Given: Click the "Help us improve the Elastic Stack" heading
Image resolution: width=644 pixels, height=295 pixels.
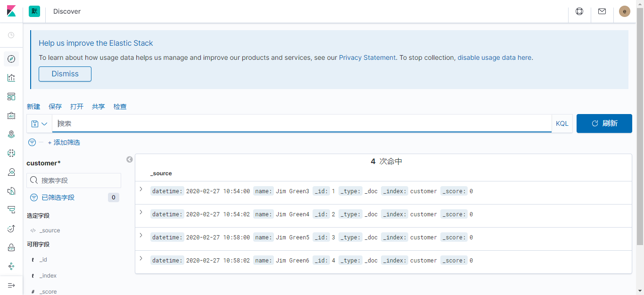Looking at the screenshot, I should coord(96,43).
